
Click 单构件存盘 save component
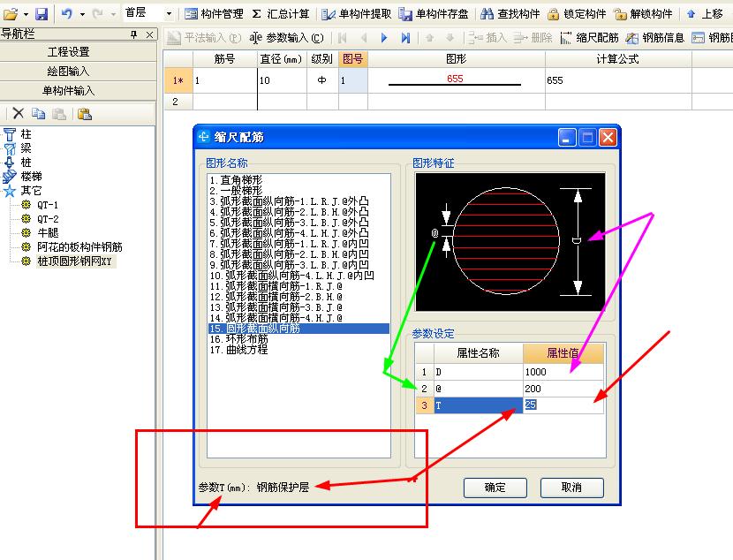click(434, 14)
